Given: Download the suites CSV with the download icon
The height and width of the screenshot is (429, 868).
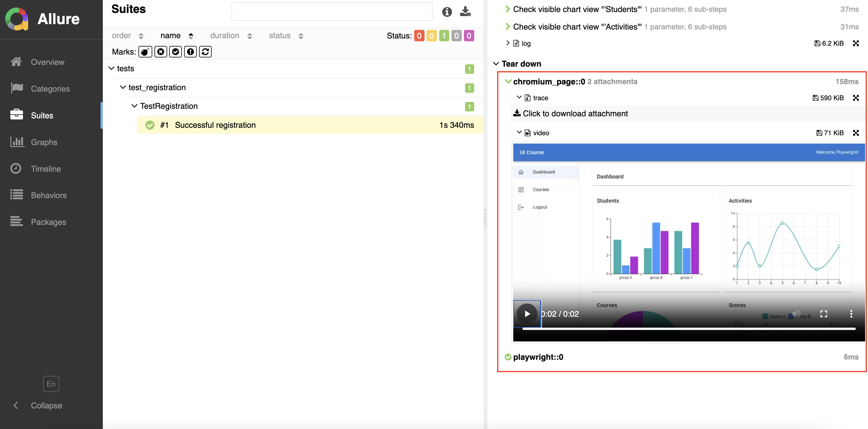Looking at the screenshot, I should (x=465, y=11).
